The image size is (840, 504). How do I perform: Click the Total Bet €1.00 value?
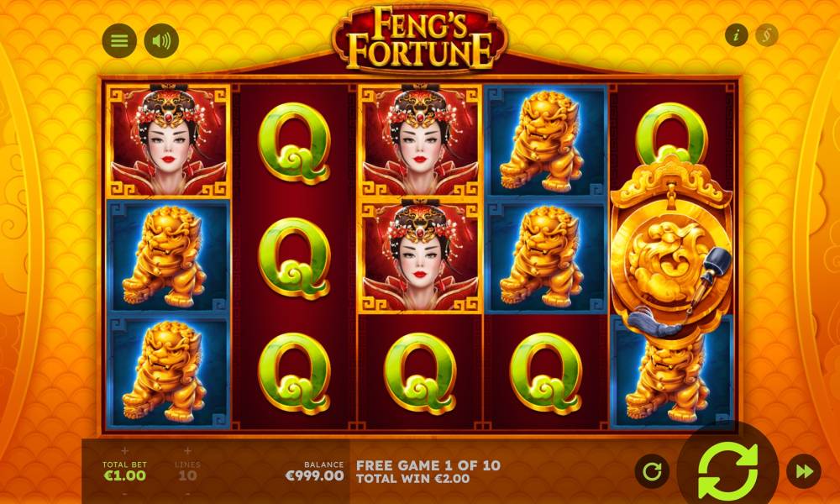click(x=125, y=475)
